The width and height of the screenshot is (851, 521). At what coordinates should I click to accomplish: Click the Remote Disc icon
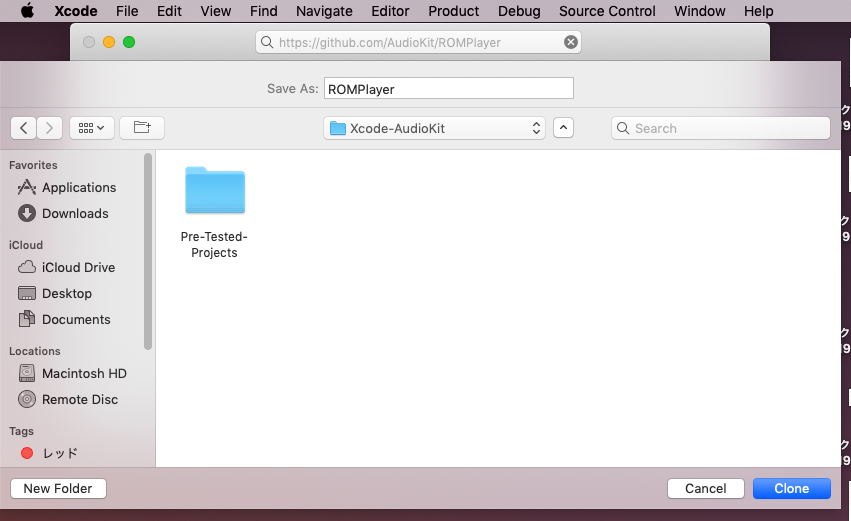point(27,399)
